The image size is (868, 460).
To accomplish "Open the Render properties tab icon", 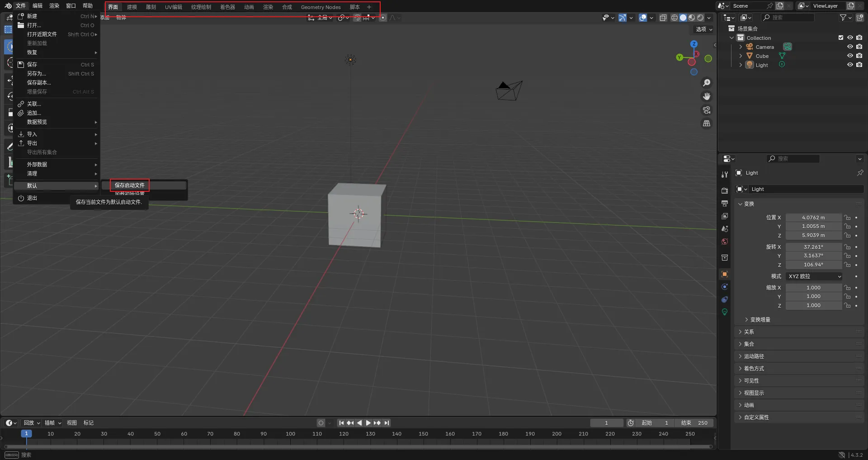I will click(725, 190).
